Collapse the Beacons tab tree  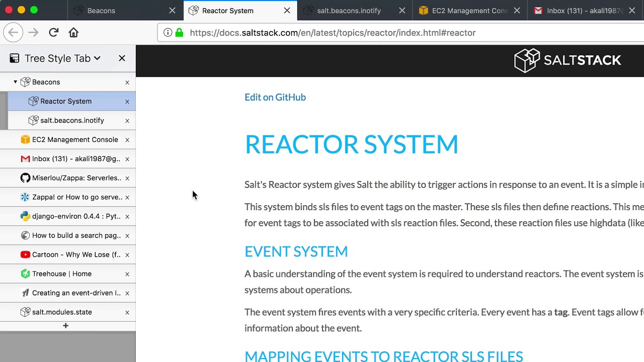tap(15, 82)
